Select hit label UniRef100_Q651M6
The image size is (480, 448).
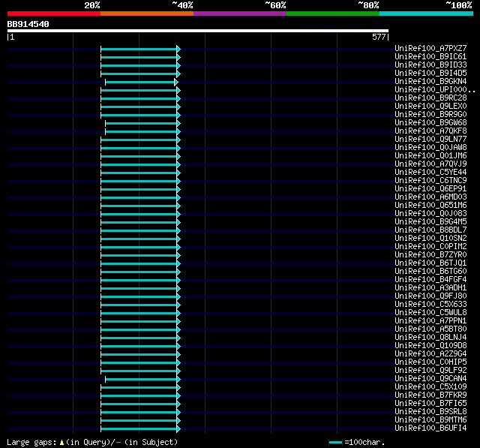(x=430, y=206)
